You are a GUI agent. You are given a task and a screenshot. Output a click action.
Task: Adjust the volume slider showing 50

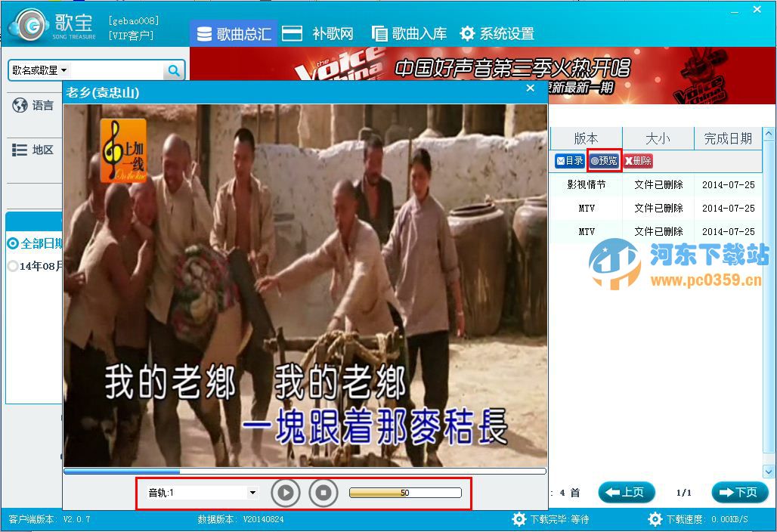(x=405, y=493)
